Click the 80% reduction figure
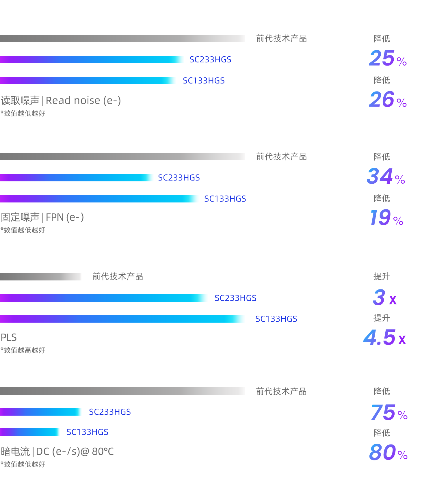Screen dimensions: 448x491 (x=388, y=452)
